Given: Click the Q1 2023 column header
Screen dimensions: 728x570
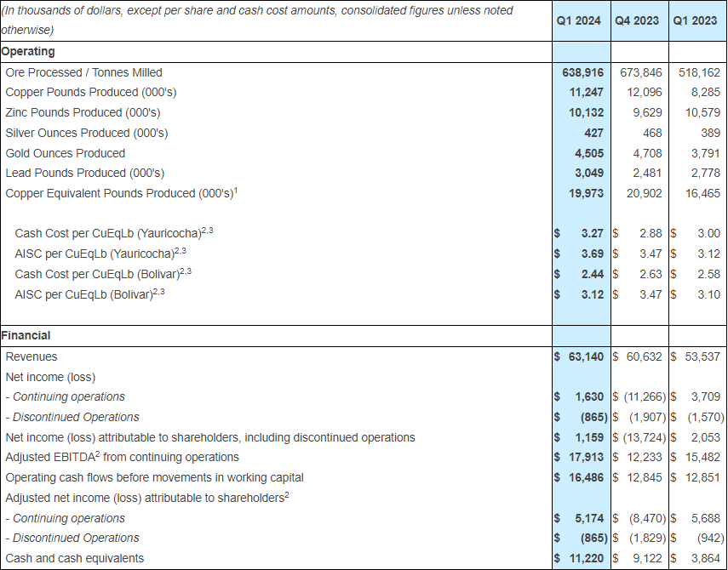Looking at the screenshot, I should pos(695,20).
